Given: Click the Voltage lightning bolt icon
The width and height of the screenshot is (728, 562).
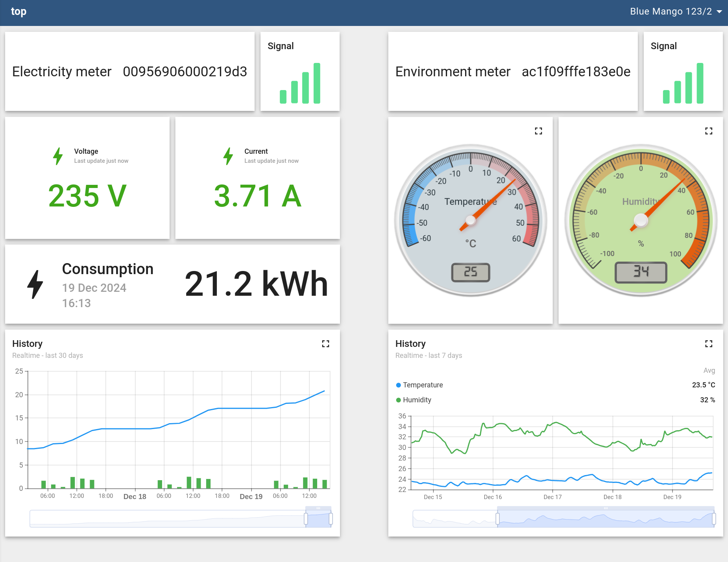Looking at the screenshot, I should click(58, 156).
